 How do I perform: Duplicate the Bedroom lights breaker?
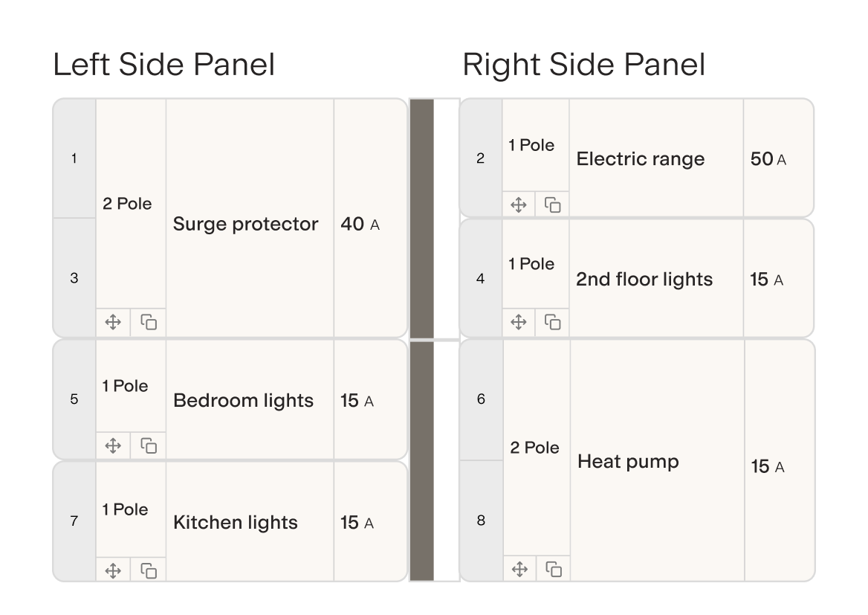tap(149, 445)
